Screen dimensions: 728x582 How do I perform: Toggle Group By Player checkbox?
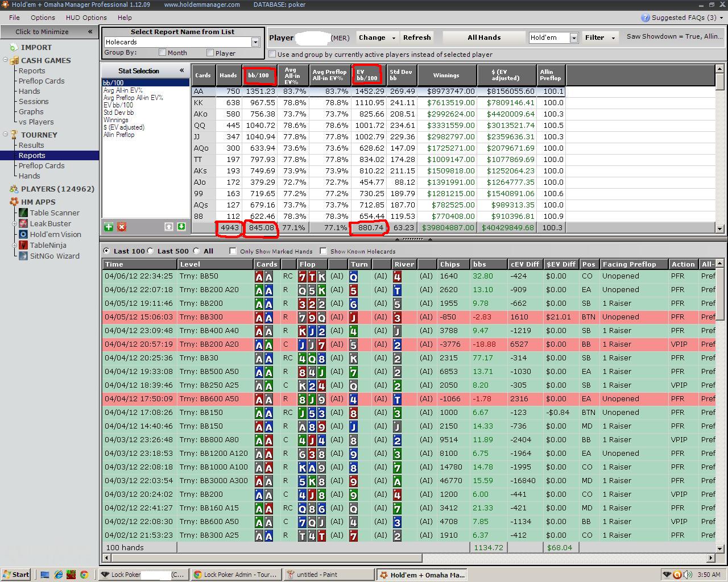point(210,52)
